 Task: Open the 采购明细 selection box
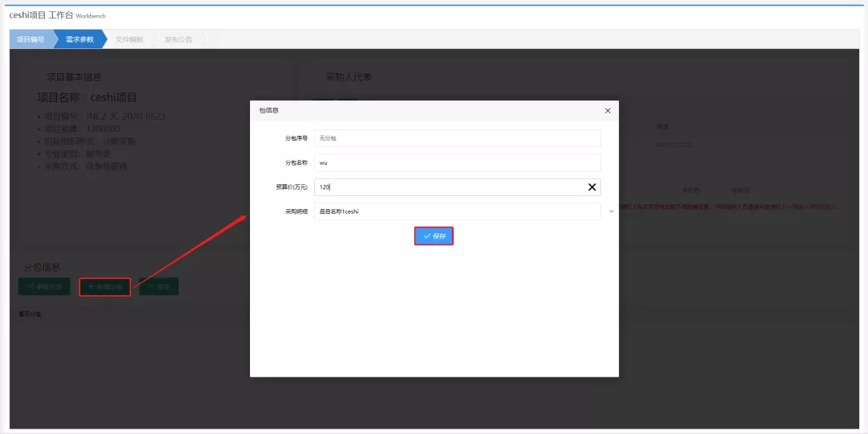pyautogui.click(x=457, y=211)
